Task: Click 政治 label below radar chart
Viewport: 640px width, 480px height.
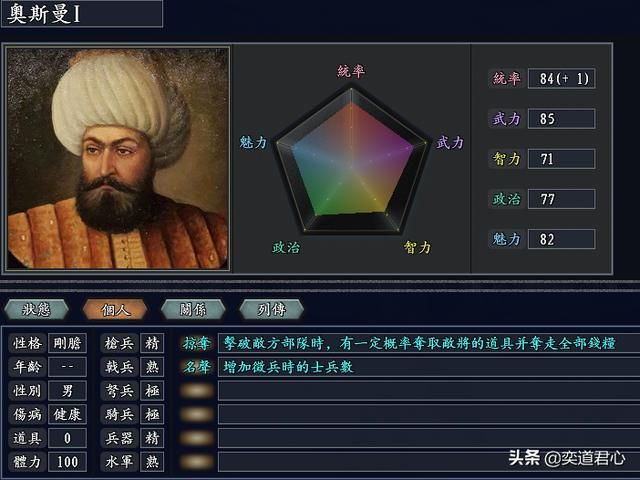Action: pyautogui.click(x=286, y=247)
